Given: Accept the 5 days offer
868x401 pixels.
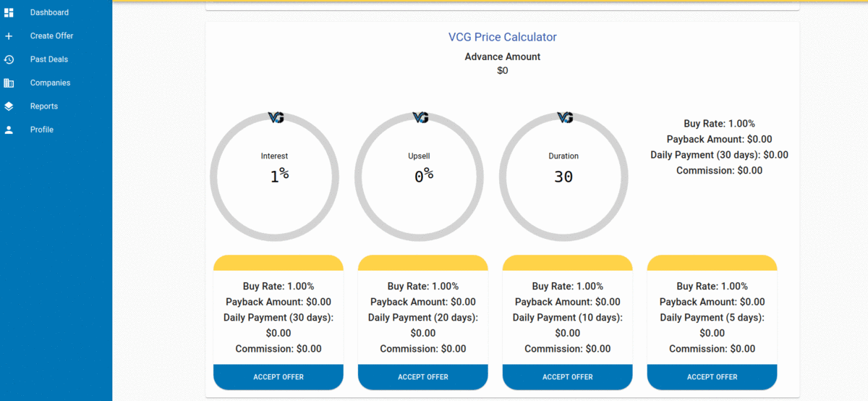Looking at the screenshot, I should pos(712,377).
